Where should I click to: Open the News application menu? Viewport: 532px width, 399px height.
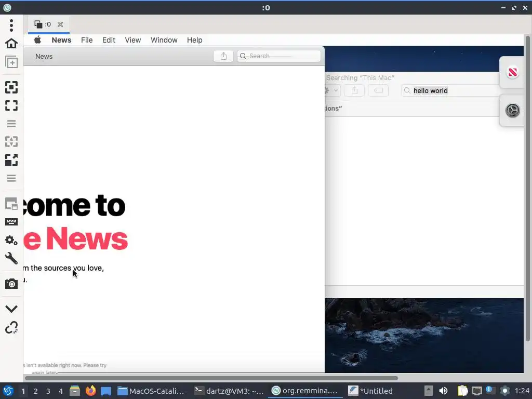[61, 40]
